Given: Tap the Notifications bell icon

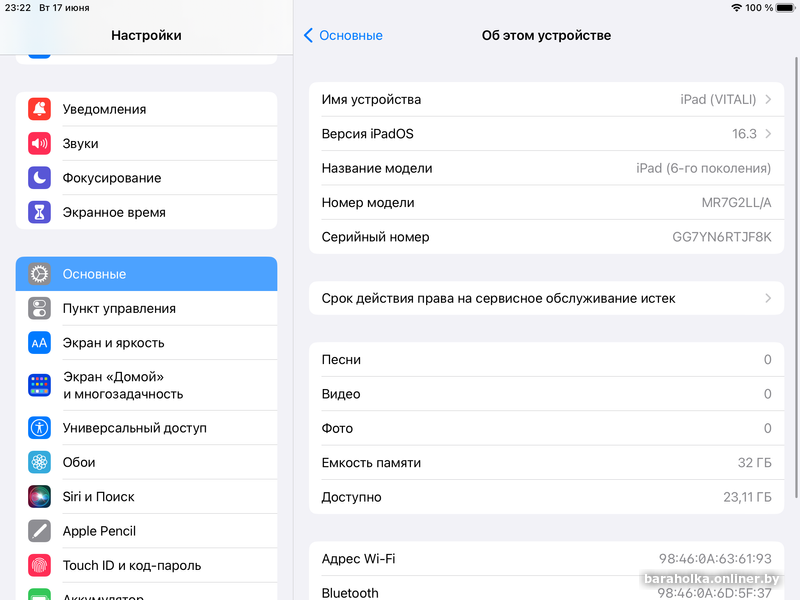Looking at the screenshot, I should (x=39, y=109).
